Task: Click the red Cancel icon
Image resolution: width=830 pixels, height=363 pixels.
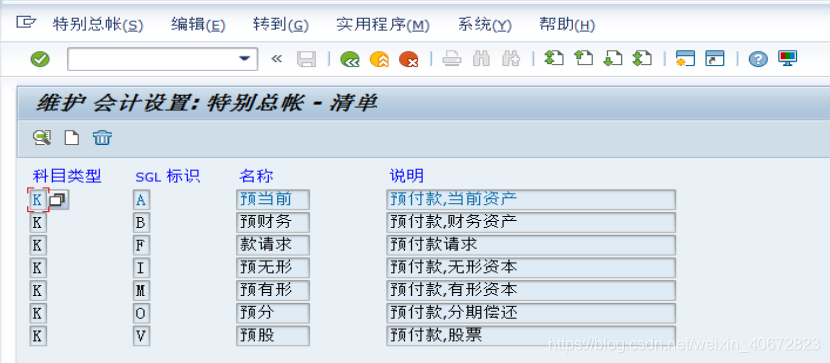Action: 409,59
